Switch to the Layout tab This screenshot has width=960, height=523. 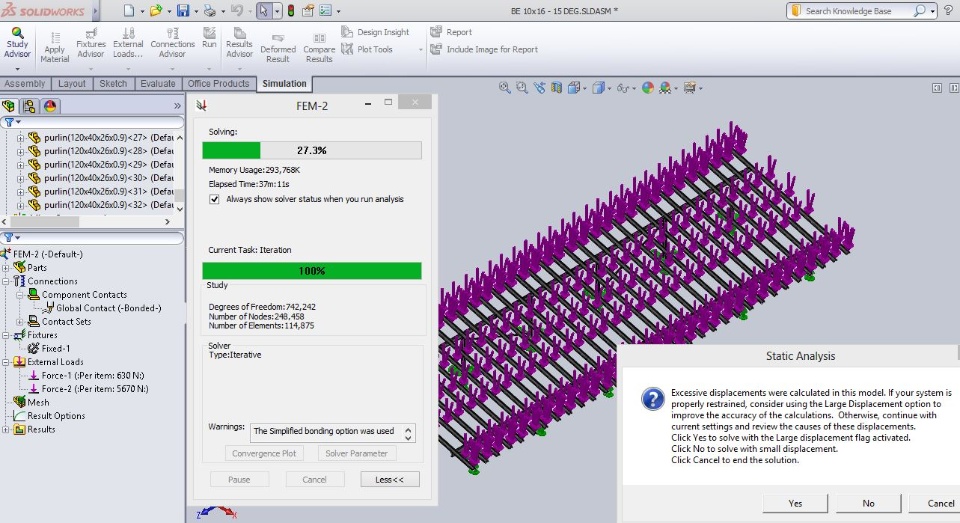tap(72, 83)
